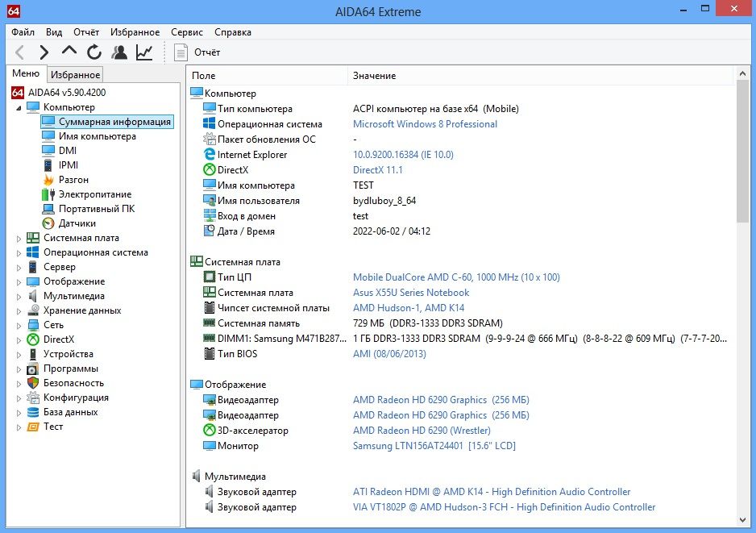Open the Справка menu
The width and height of the screenshot is (756, 533).
coord(232,32)
